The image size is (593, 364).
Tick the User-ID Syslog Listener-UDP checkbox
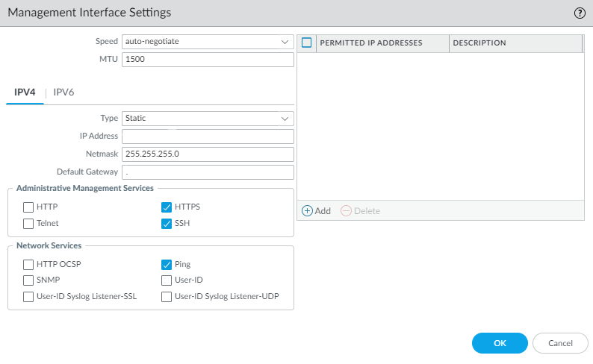click(x=167, y=297)
